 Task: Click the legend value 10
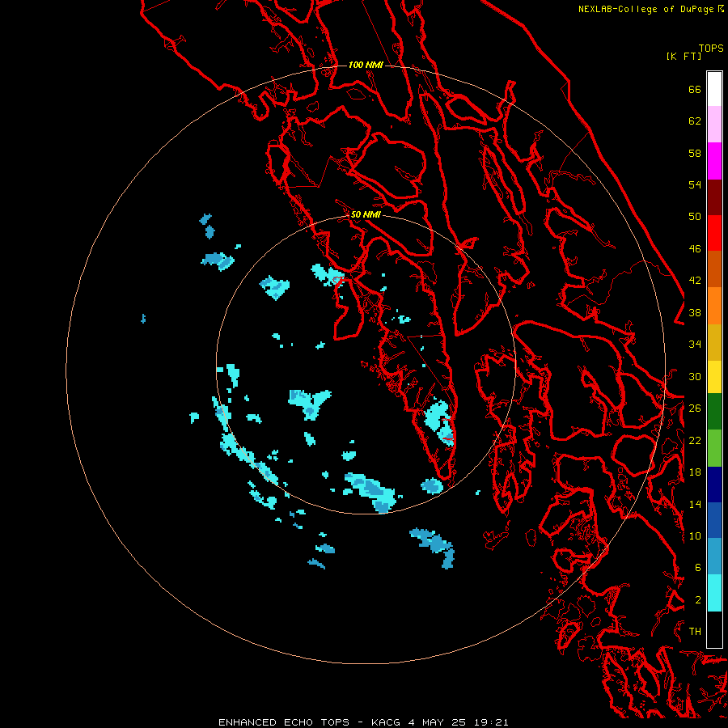pos(695,535)
